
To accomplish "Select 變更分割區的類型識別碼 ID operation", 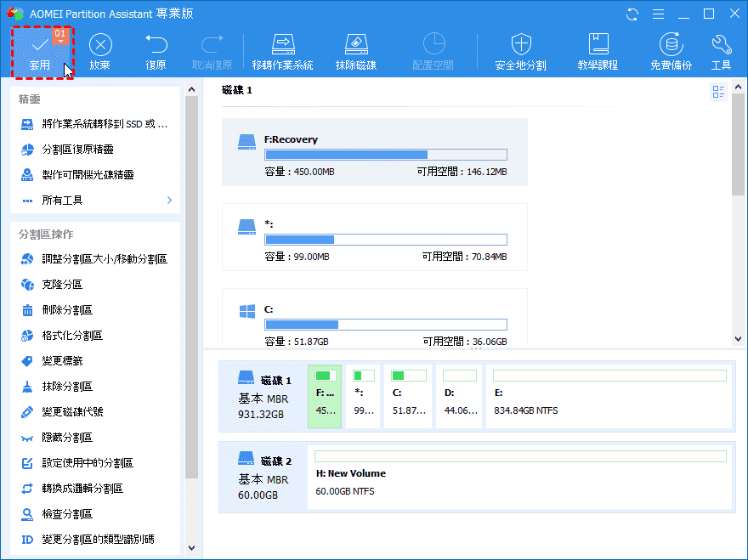I will (x=94, y=539).
